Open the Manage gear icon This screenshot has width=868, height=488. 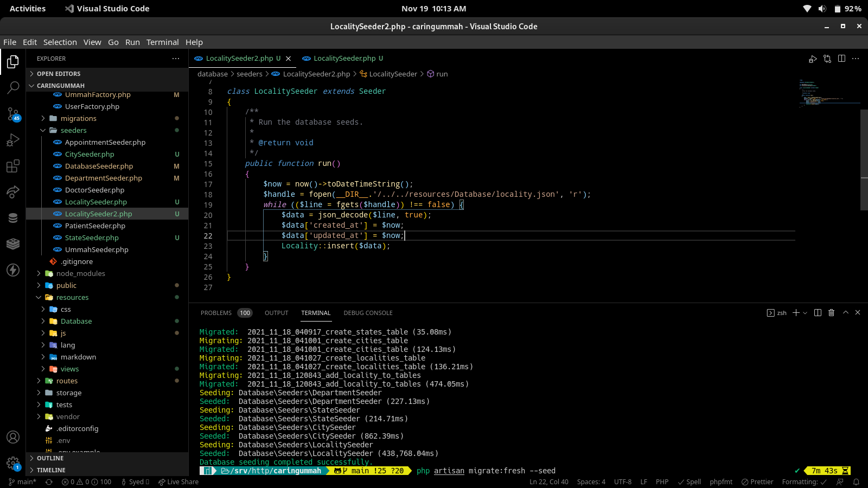[x=13, y=463]
